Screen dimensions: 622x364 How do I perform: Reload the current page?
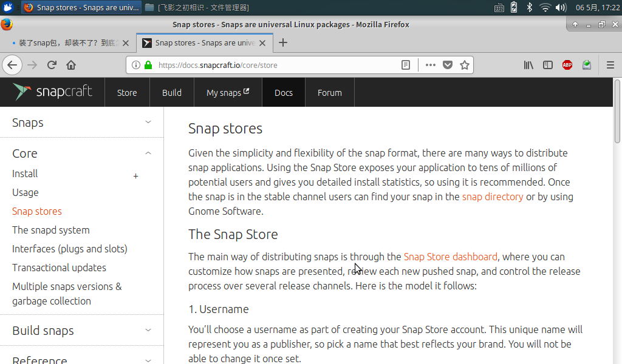(52, 65)
